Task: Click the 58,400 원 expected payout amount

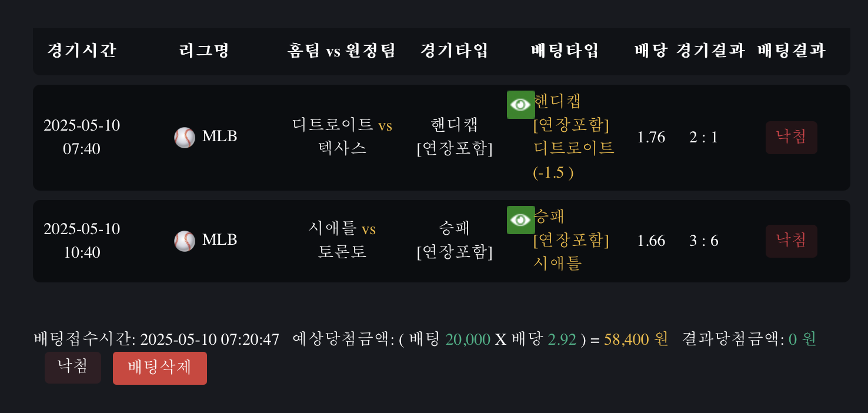Action: click(x=636, y=339)
